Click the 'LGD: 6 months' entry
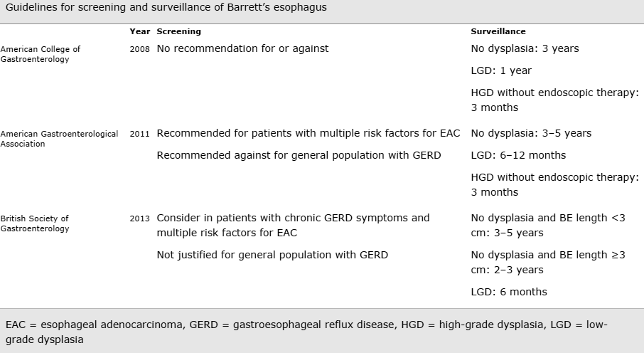The width and height of the screenshot is (644, 353). pos(508,292)
